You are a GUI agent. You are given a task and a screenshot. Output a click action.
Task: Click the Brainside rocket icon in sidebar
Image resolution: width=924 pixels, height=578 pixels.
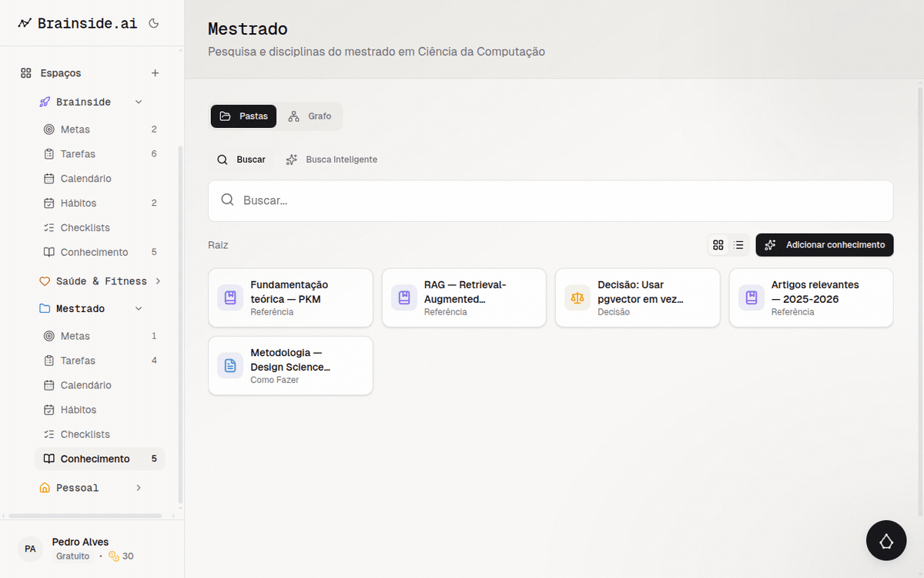point(45,102)
